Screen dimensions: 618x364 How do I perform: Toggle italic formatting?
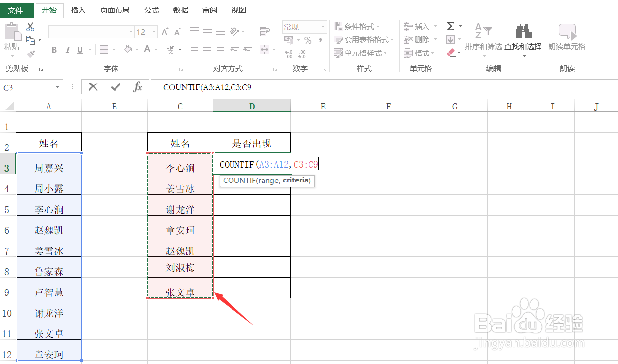[67, 50]
